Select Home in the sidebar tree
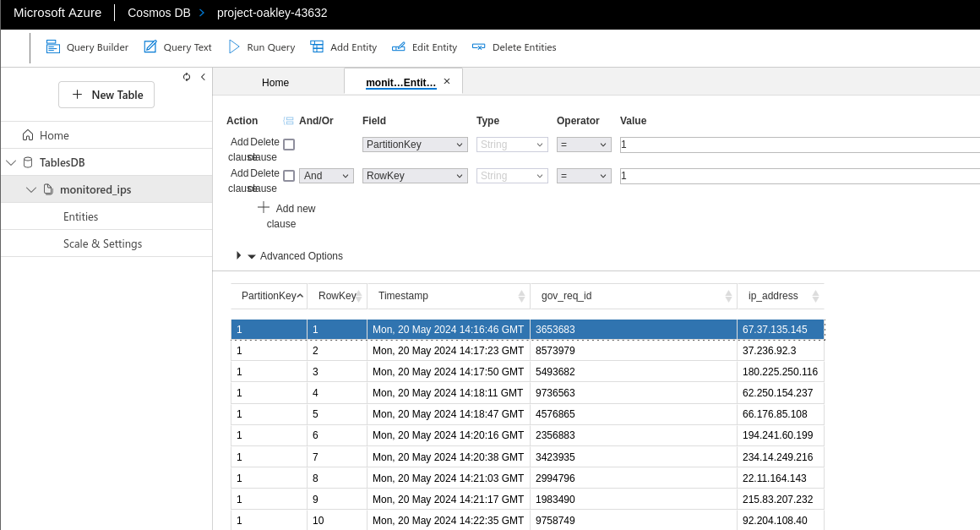 tap(54, 135)
